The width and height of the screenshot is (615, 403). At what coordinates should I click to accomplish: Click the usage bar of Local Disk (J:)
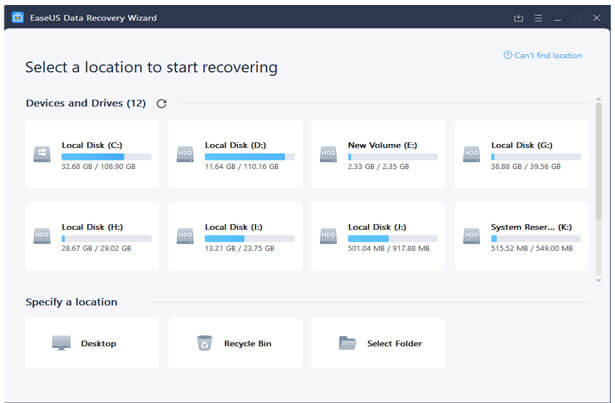point(393,239)
